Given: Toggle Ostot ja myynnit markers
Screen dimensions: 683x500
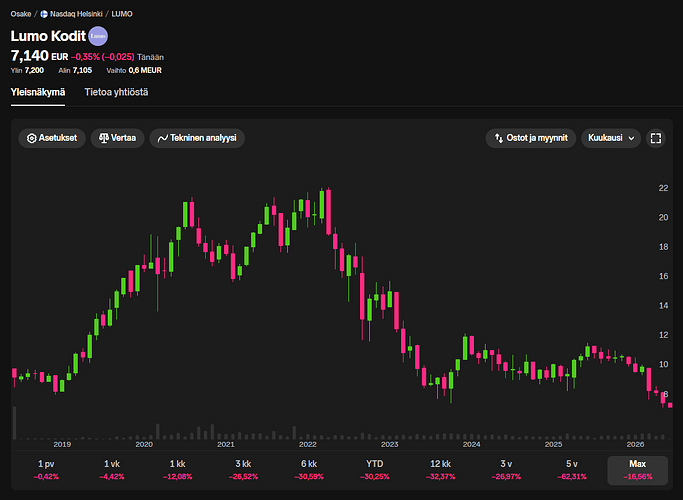Looking at the screenshot, I should coord(531,138).
